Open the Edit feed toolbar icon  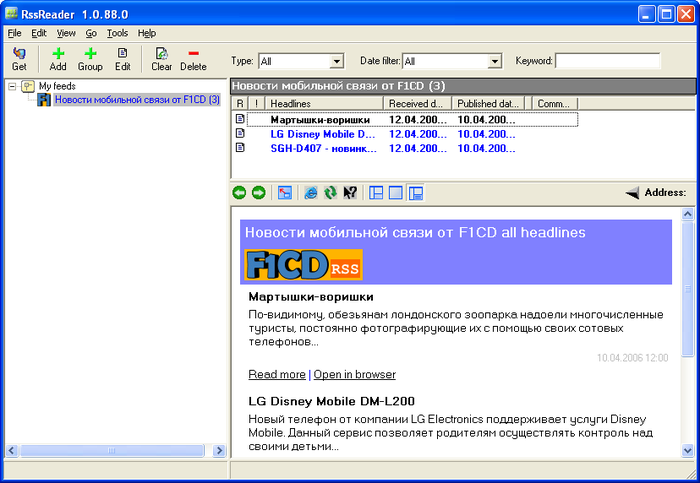(x=122, y=53)
